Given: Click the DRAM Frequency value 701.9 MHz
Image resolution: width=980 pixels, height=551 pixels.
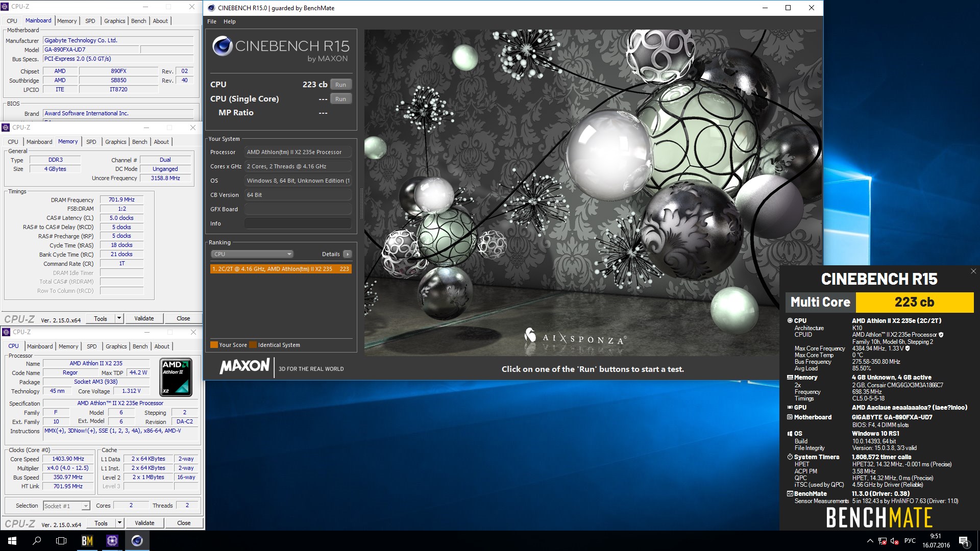Looking at the screenshot, I should pos(121,199).
